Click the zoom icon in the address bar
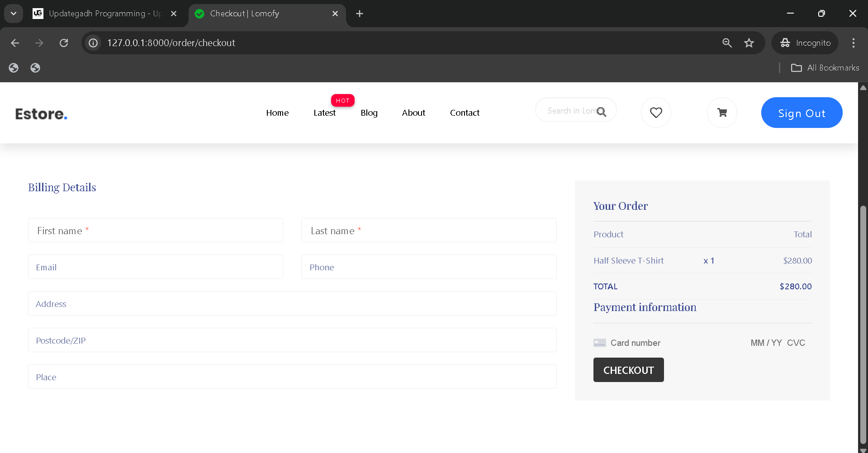 click(x=726, y=42)
